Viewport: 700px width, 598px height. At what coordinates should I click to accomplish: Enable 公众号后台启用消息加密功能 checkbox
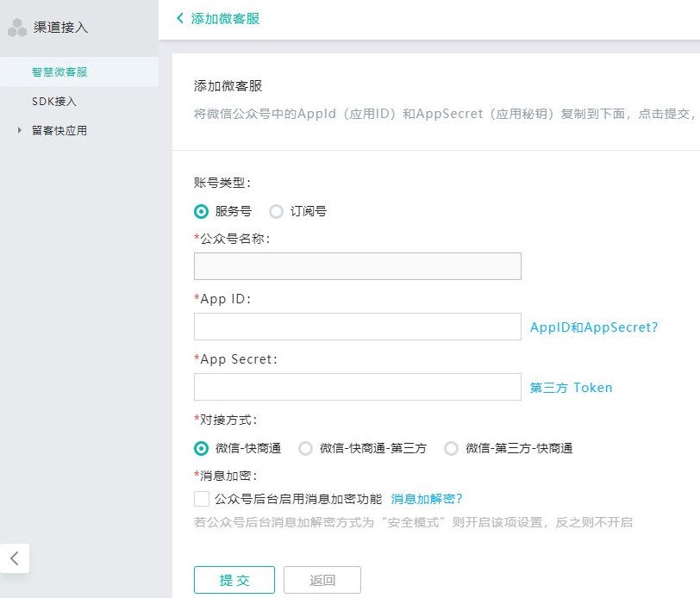pyautogui.click(x=202, y=498)
